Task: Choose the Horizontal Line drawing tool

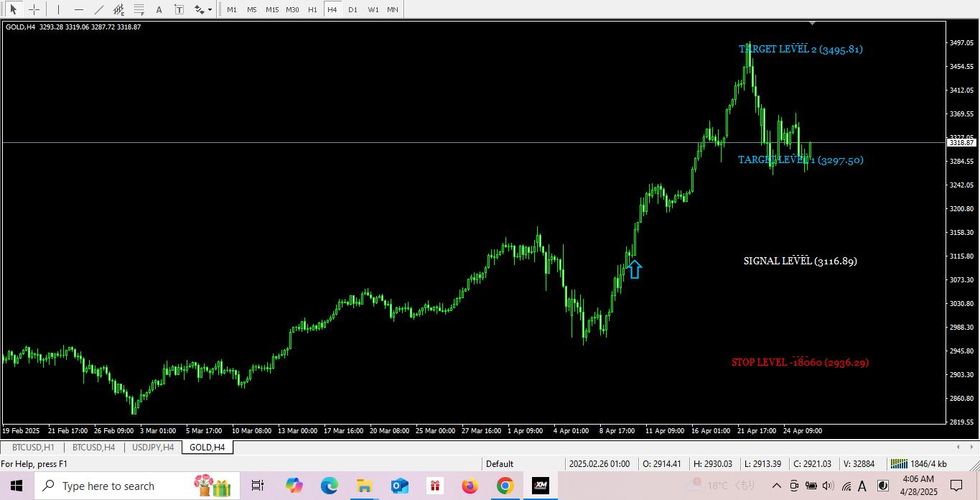Action: [x=78, y=10]
